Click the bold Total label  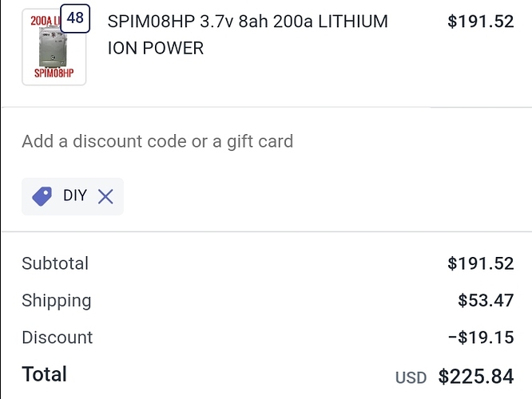[x=45, y=374]
